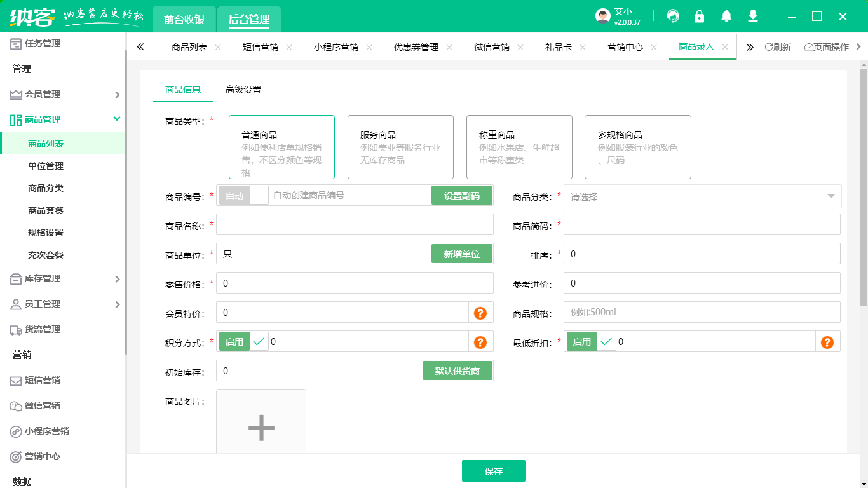Click the lock screen icon
This screenshot has height=488, width=868.
pos(700,17)
